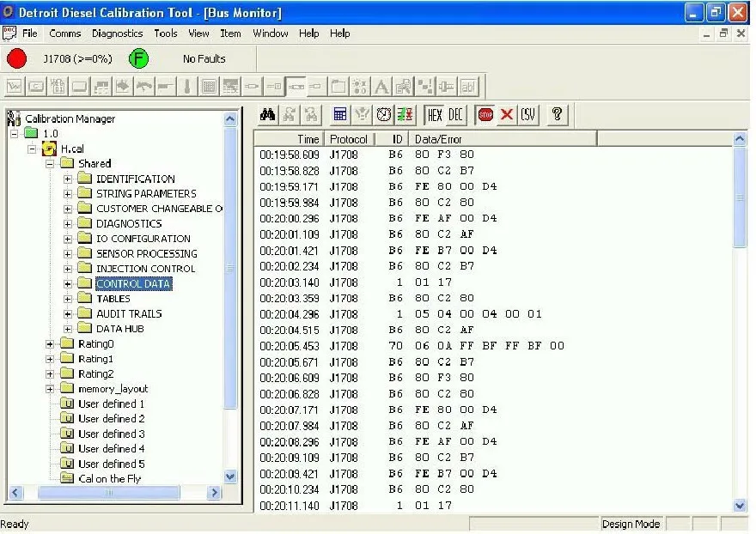This screenshot has height=534, width=756.
Task: Click the Design Mode status bar panel
Action: pos(631,524)
